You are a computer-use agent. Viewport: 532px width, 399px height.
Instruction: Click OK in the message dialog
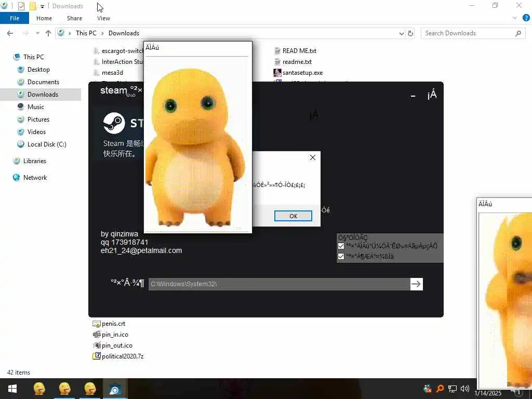[293, 216]
